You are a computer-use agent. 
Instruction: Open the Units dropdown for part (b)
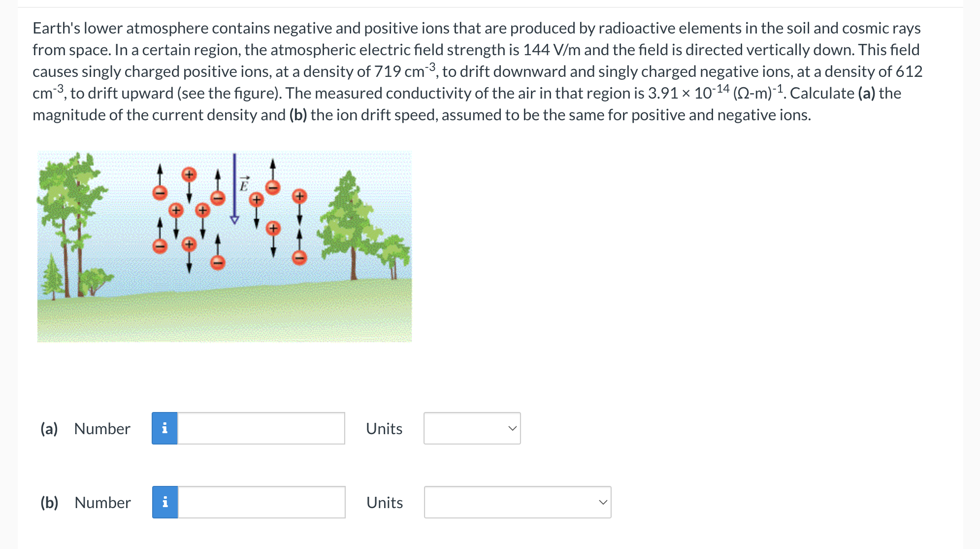click(x=517, y=502)
